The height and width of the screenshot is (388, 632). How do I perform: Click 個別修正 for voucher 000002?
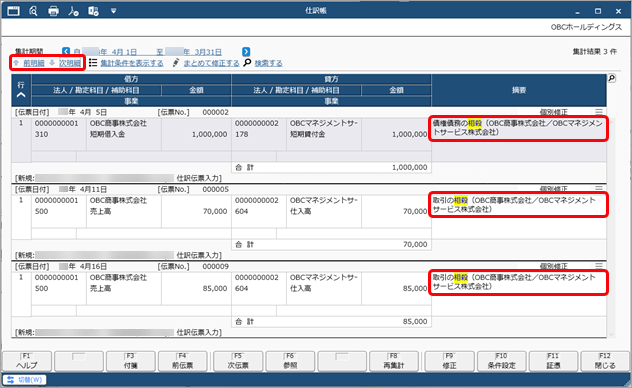[x=553, y=112]
